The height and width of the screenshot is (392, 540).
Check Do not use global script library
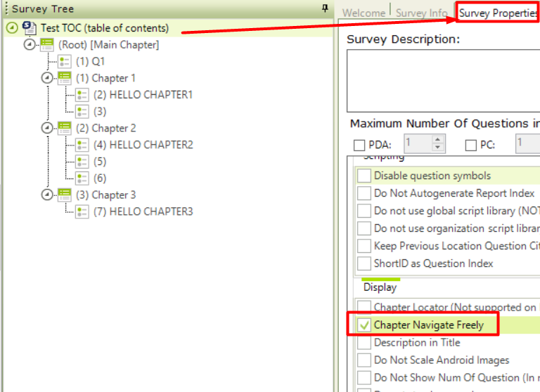pyautogui.click(x=364, y=211)
